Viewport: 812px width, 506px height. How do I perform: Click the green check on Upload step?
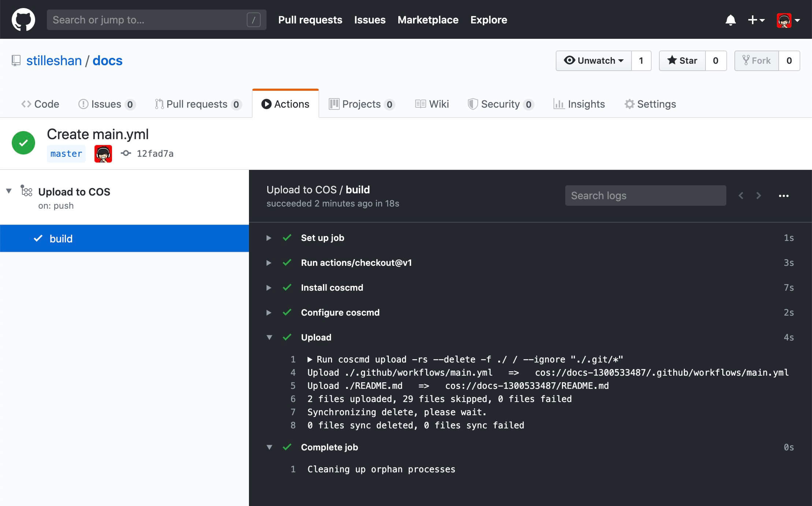[x=287, y=337]
